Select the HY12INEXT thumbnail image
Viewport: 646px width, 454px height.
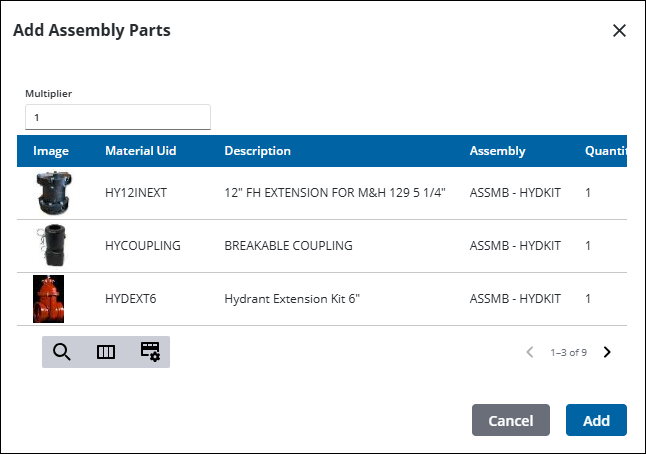tap(49, 192)
